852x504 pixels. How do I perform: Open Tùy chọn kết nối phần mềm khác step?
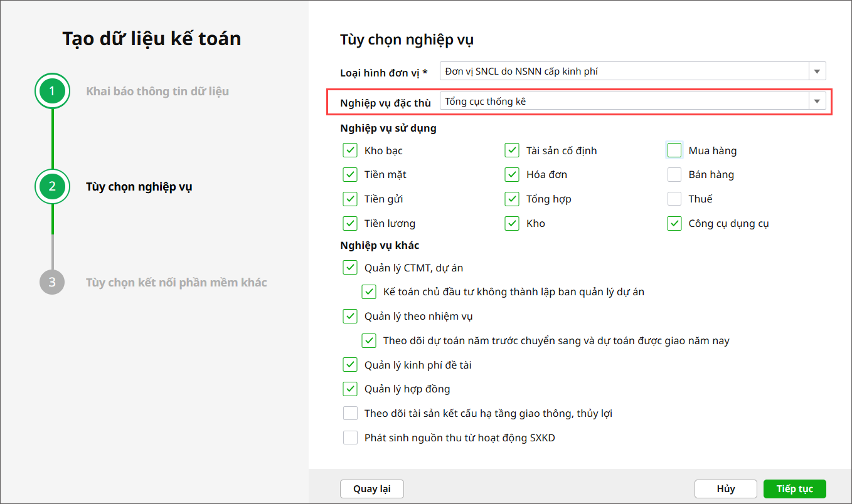tap(176, 283)
